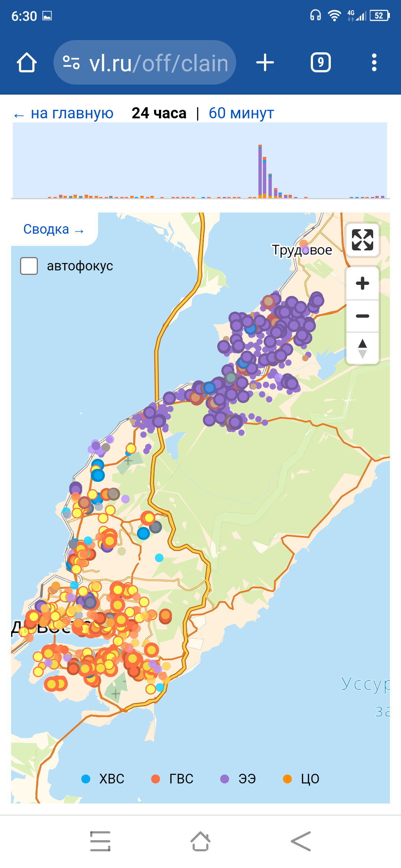Switch to the '60 минут' time range
This screenshot has width=401, height=868.
241,114
